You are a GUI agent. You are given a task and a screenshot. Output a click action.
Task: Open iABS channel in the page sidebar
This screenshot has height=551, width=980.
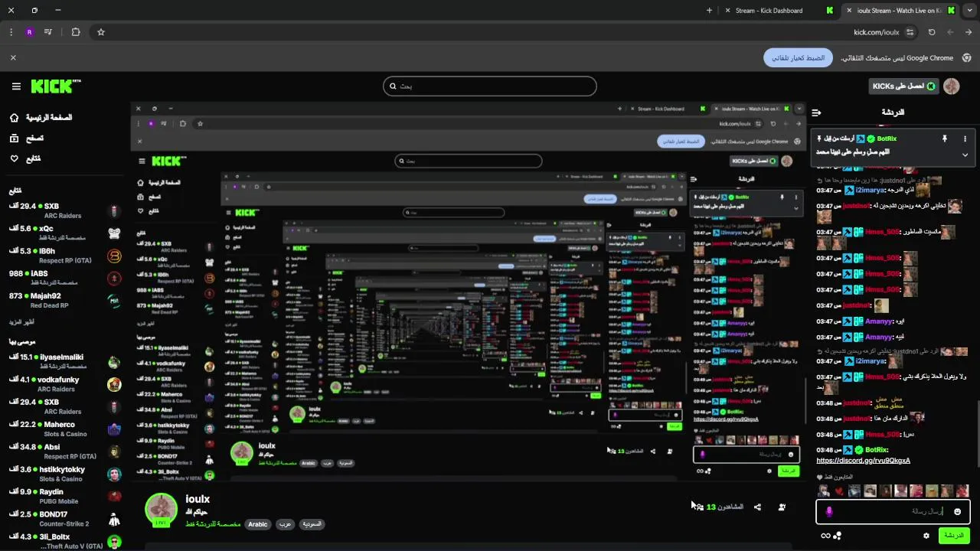[65, 278]
